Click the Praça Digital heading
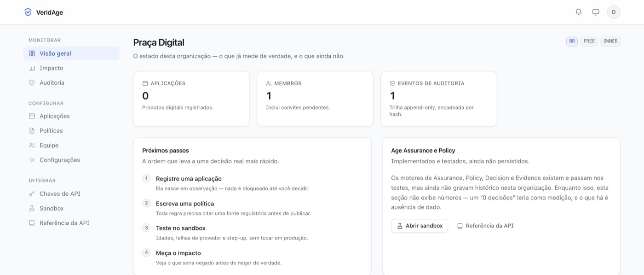The height and width of the screenshot is (275, 644). pyautogui.click(x=159, y=42)
